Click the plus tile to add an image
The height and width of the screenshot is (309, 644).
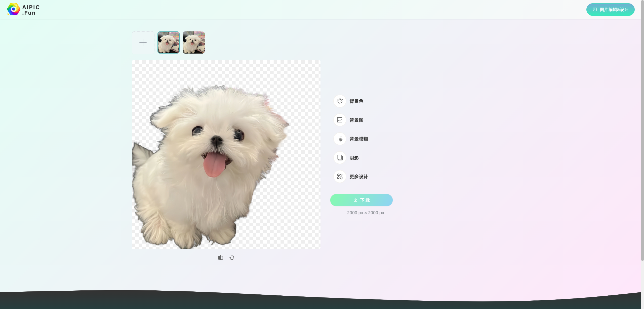click(x=143, y=42)
